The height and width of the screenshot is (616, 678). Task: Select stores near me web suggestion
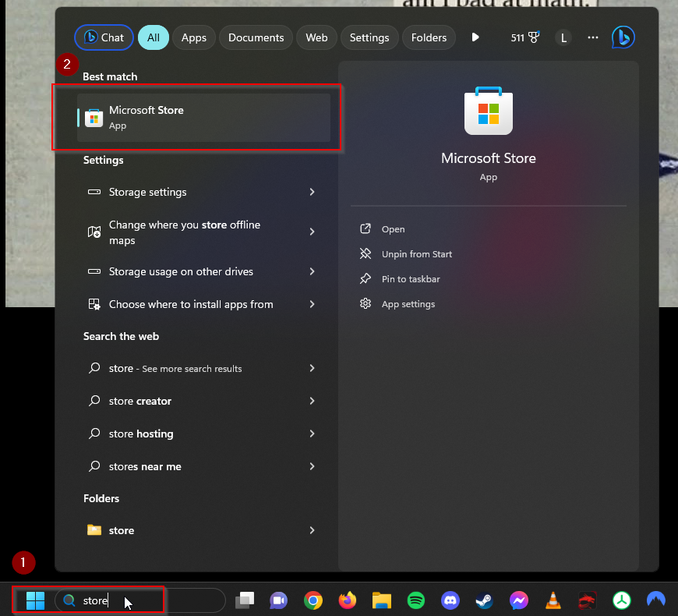203,467
